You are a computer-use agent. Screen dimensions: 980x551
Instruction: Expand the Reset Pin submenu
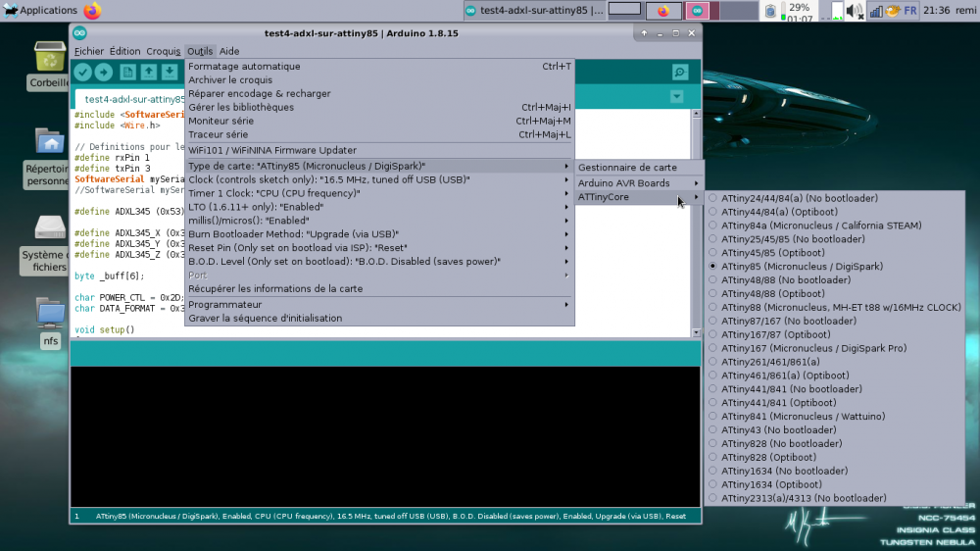(379, 248)
